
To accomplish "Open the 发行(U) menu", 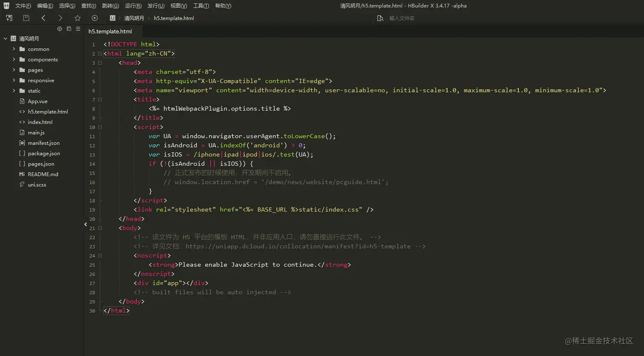I will pyautogui.click(x=156, y=6).
